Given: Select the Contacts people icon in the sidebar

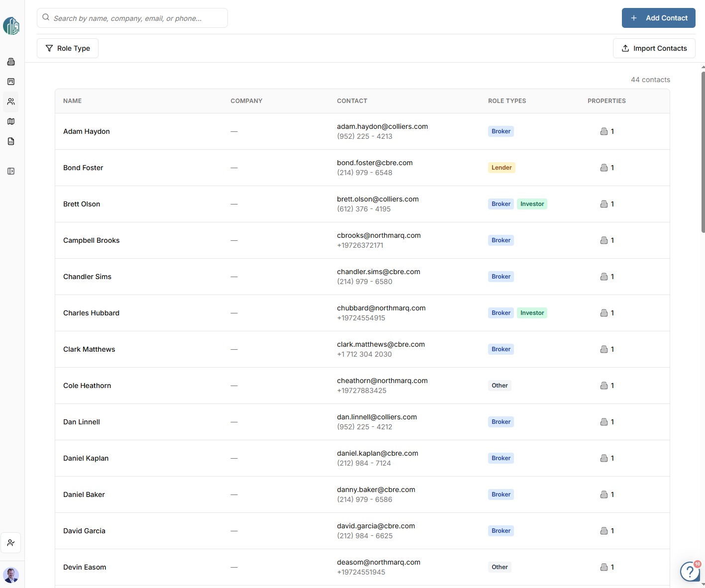Looking at the screenshot, I should [11, 102].
